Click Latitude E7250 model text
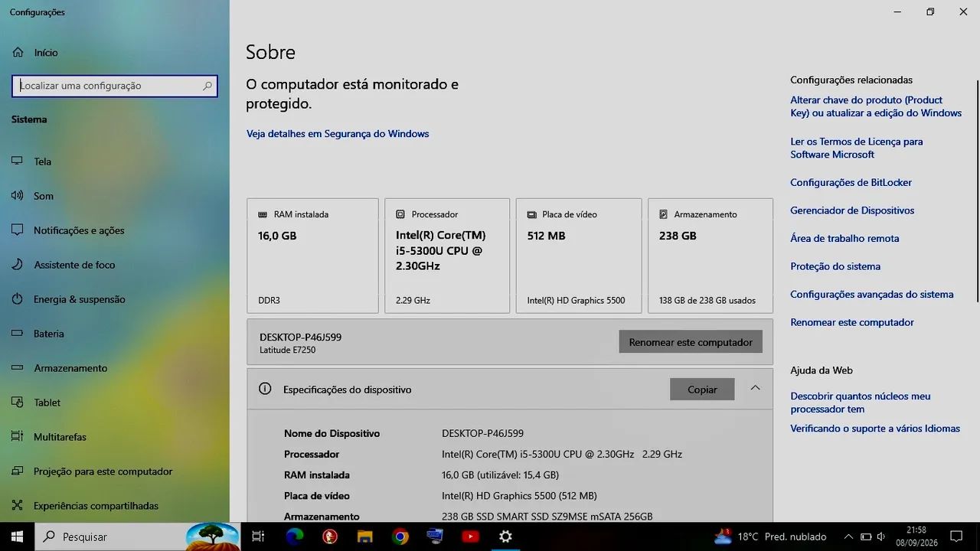 [x=287, y=350]
